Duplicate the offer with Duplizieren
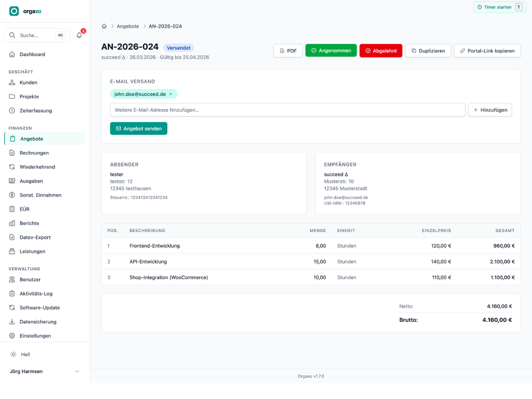Viewport: 532px width, 399px height. 428,51
